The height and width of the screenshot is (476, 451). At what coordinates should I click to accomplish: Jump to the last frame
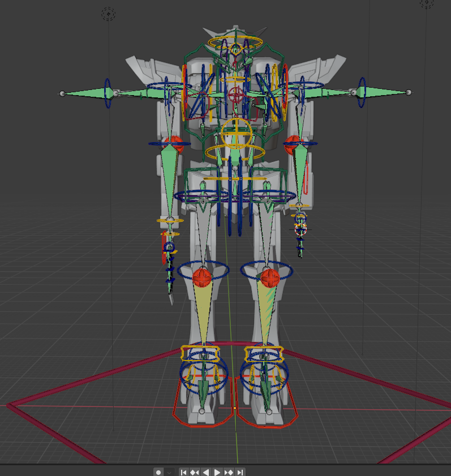(240, 473)
